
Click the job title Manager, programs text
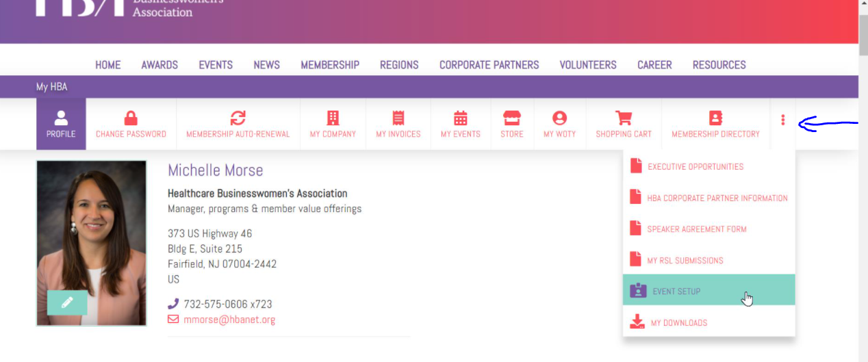coord(264,209)
